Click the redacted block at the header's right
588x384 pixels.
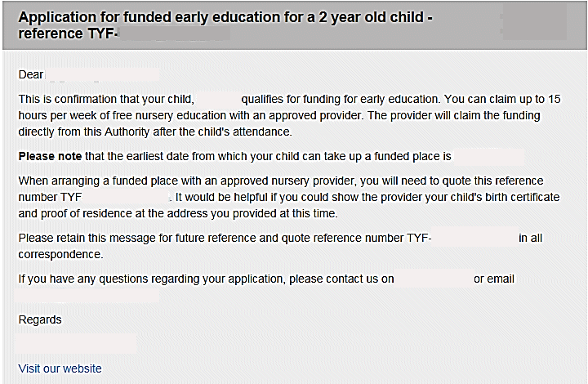pyautogui.click(x=534, y=22)
